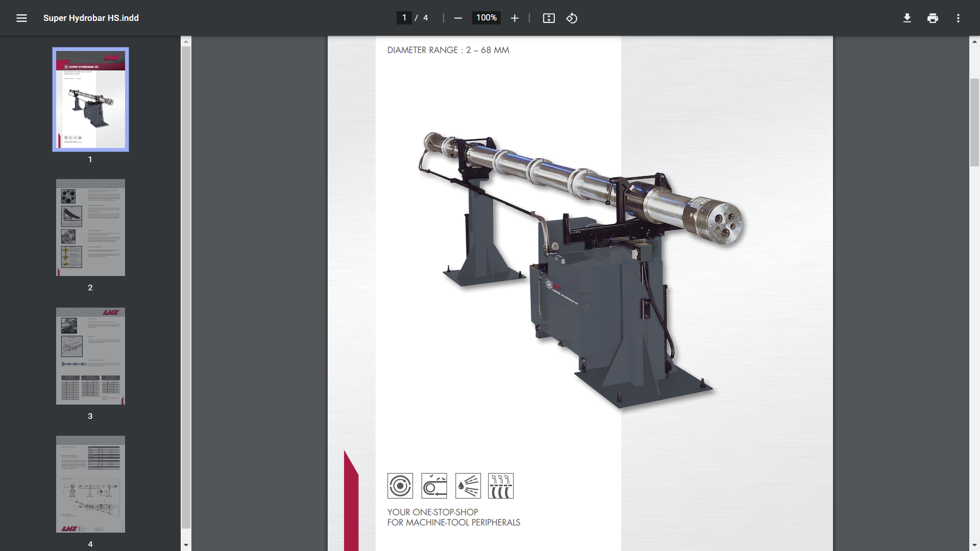Click main document scrollbar down arrow
This screenshot has height=551, width=980.
[x=974, y=545]
